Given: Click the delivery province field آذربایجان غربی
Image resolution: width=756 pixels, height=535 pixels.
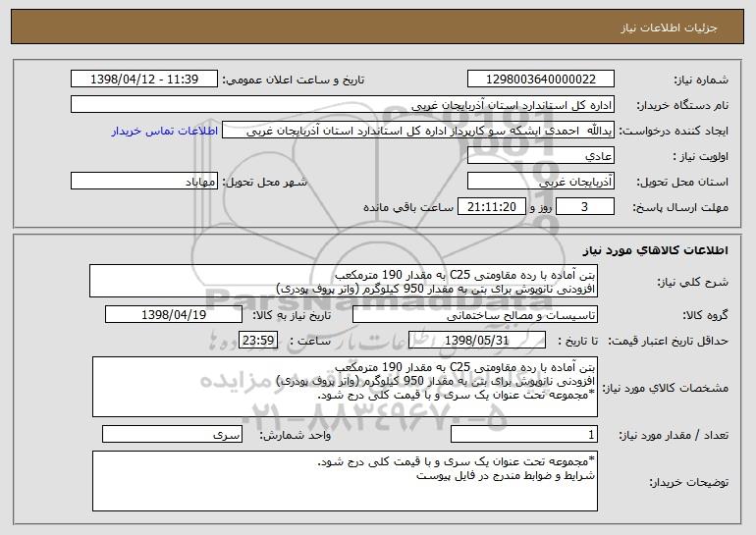Looking at the screenshot, I should [540, 182].
